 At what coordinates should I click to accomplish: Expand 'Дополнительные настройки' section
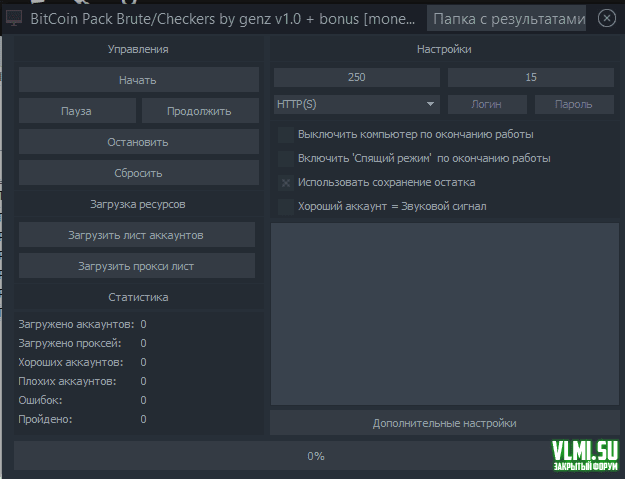point(444,423)
